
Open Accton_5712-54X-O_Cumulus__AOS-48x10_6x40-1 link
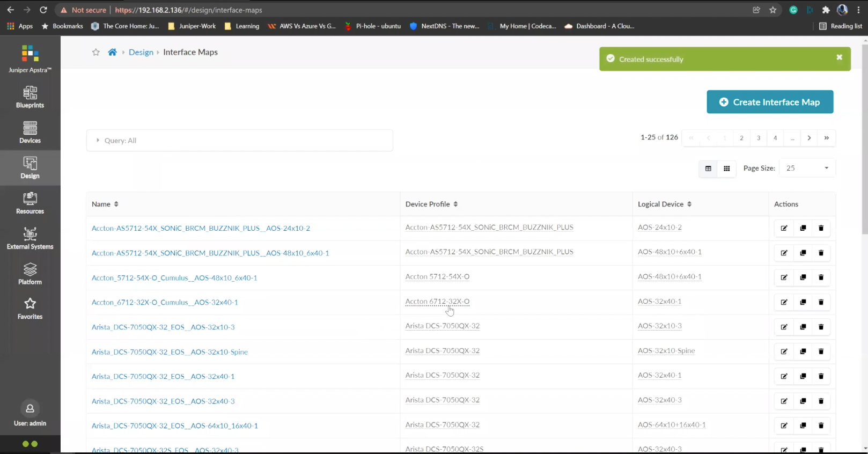pos(174,277)
